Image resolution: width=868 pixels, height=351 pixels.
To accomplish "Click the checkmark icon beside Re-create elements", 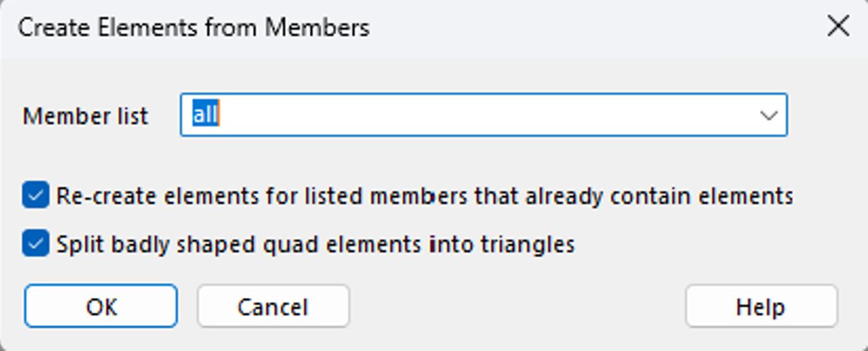I will pyautogui.click(x=35, y=195).
